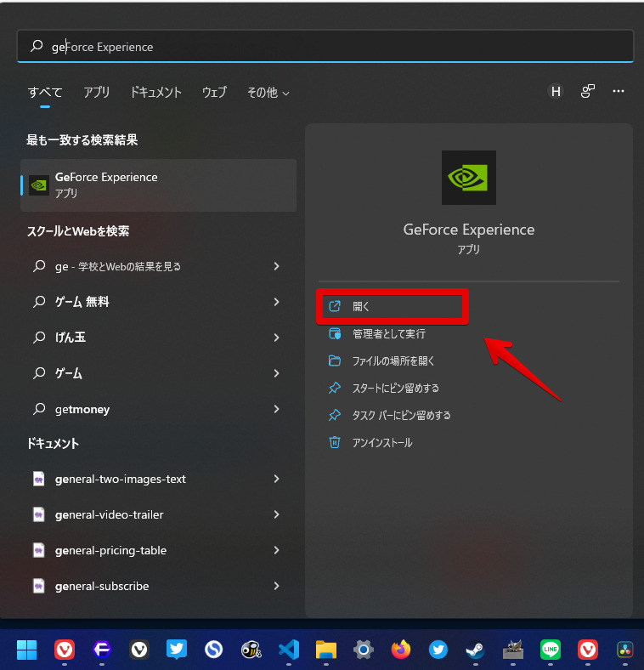644x670 pixels.
Task: Expand the arrow beside げん玉
Action: click(x=276, y=338)
